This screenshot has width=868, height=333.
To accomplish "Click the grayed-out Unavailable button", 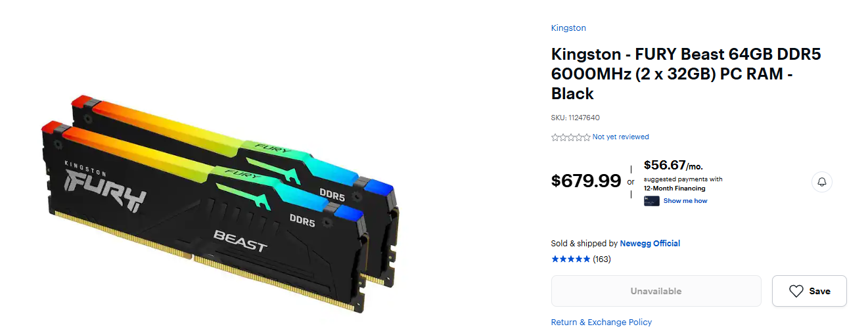I will [x=656, y=291].
